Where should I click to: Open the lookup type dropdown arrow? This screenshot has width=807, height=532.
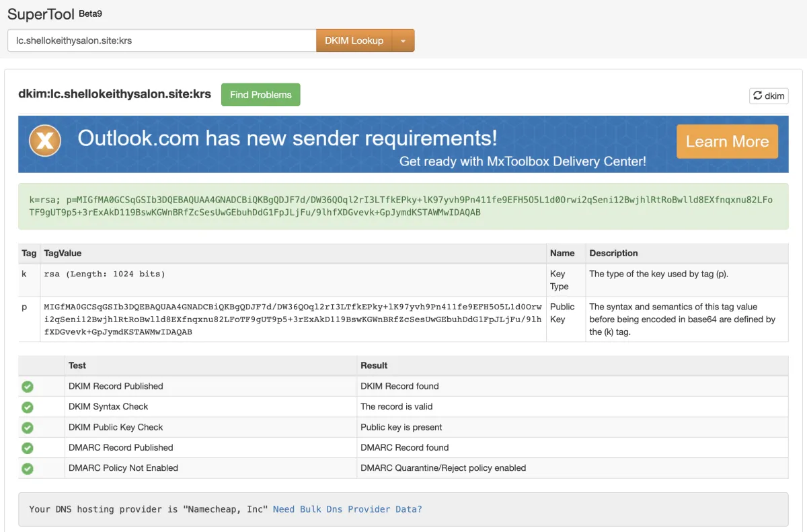[403, 40]
